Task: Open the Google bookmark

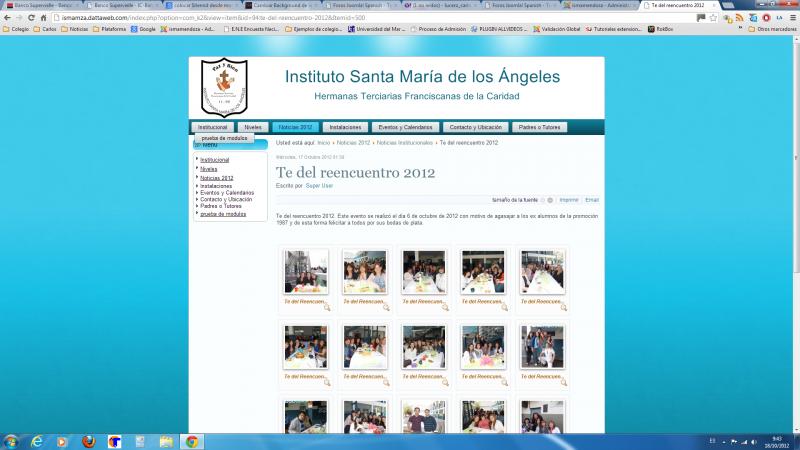Action: [x=143, y=30]
